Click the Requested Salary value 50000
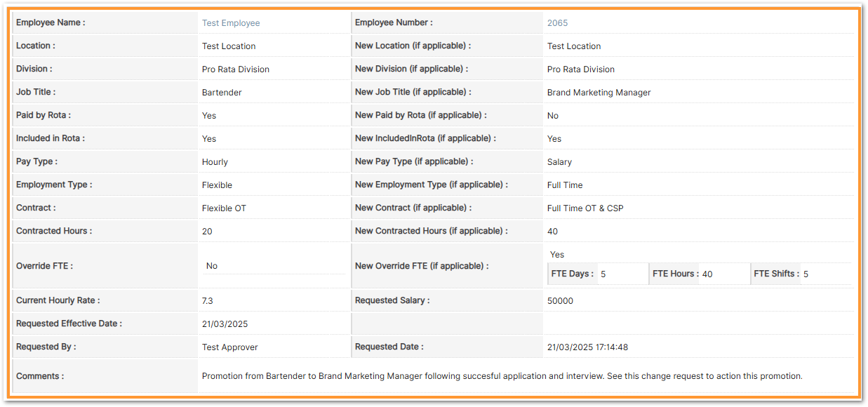The width and height of the screenshot is (868, 407). coord(560,301)
